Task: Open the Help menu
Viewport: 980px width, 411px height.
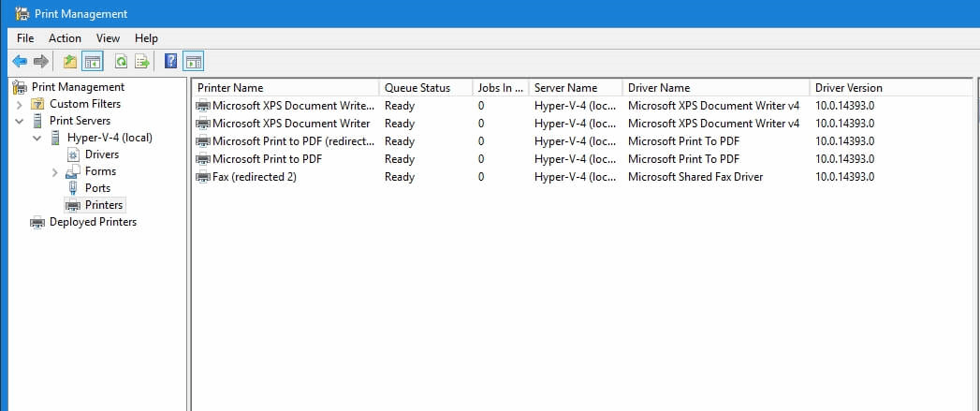Action: 146,38
